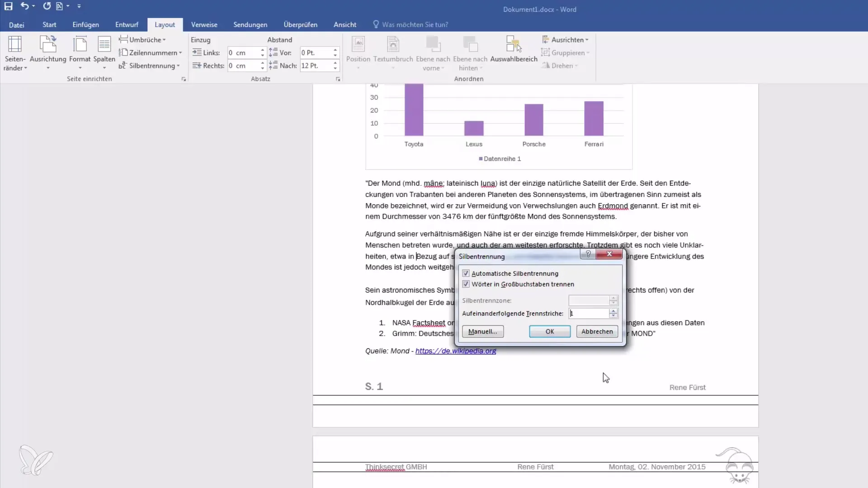
Task: Click the mouse logo image in header
Action: click(x=735, y=465)
